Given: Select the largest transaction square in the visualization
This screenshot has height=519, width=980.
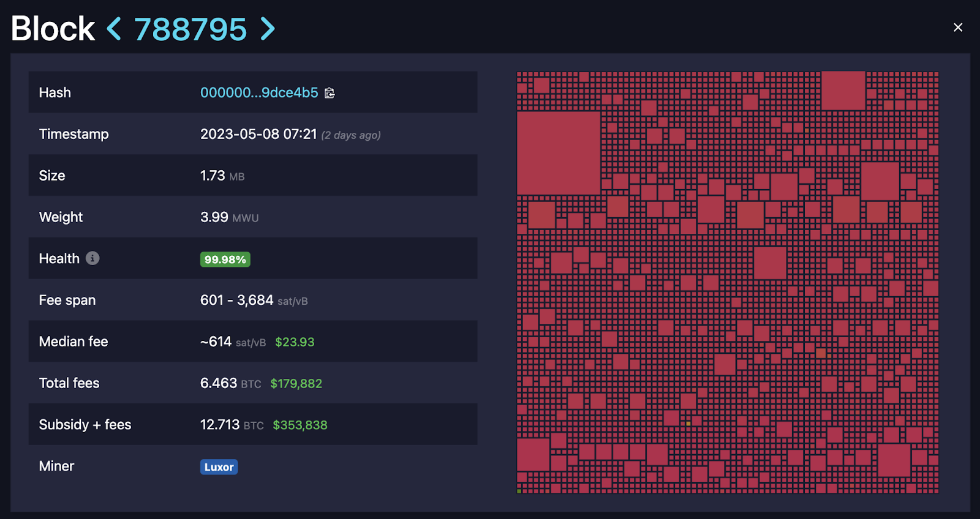Looking at the screenshot, I should coord(558,153).
